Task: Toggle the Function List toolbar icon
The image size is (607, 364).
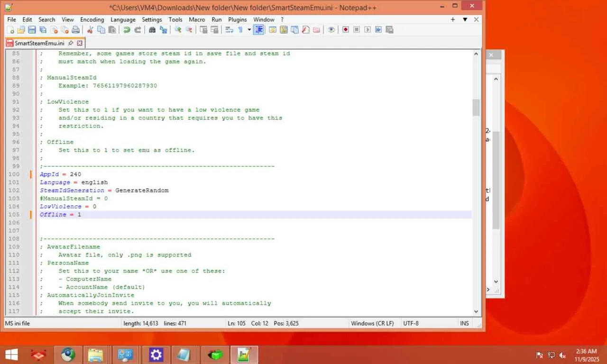Action: [x=305, y=30]
